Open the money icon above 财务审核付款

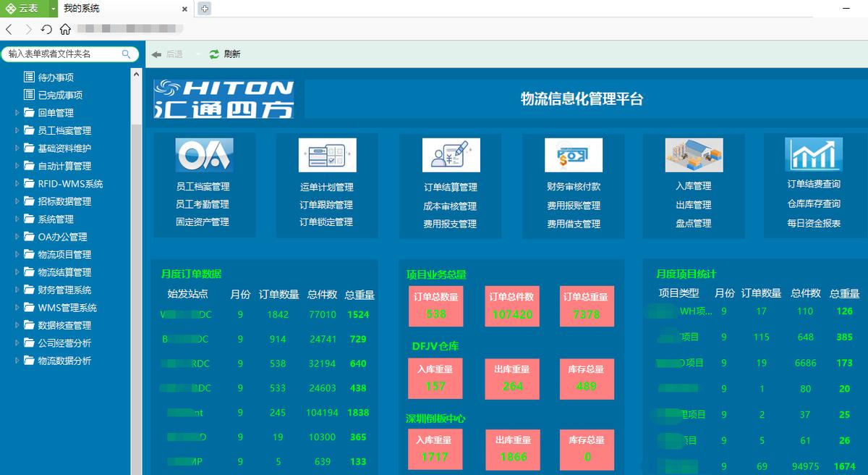(x=573, y=154)
